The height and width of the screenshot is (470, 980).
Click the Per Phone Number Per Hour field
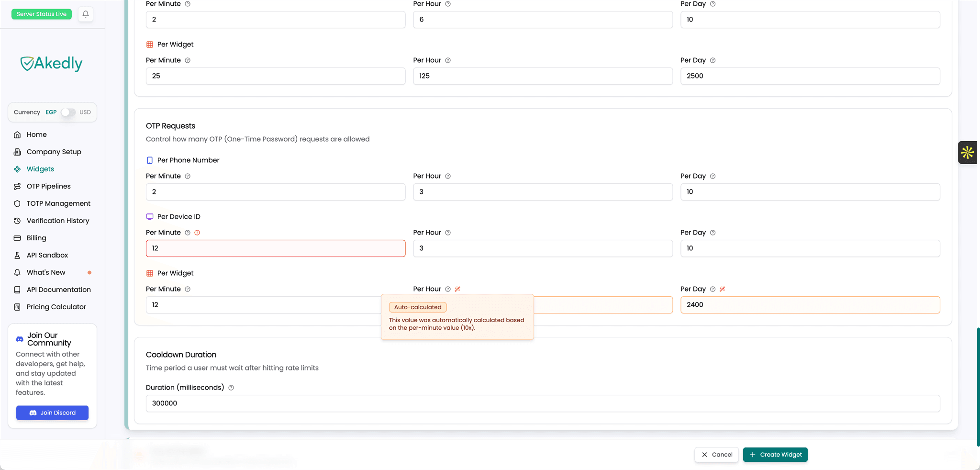tap(543, 192)
